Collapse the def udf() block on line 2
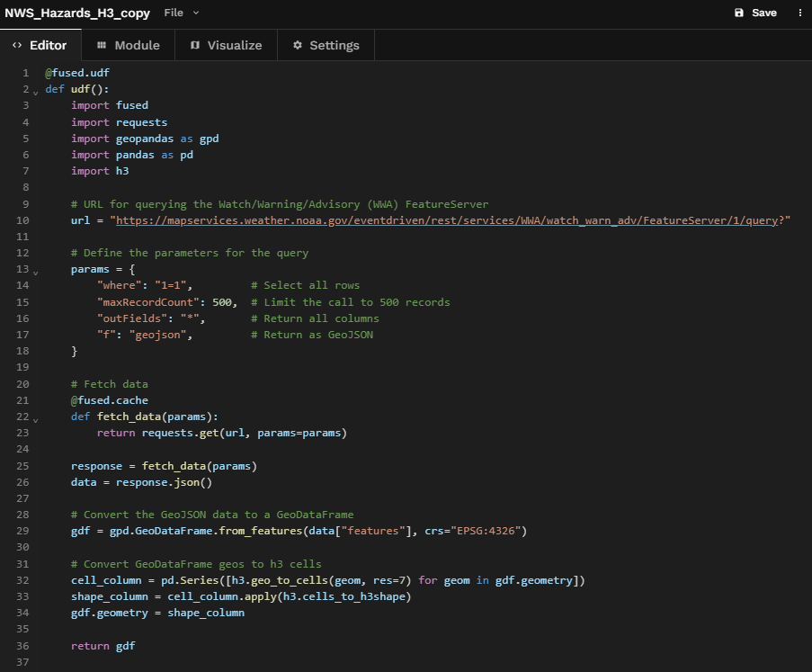 (x=36, y=91)
